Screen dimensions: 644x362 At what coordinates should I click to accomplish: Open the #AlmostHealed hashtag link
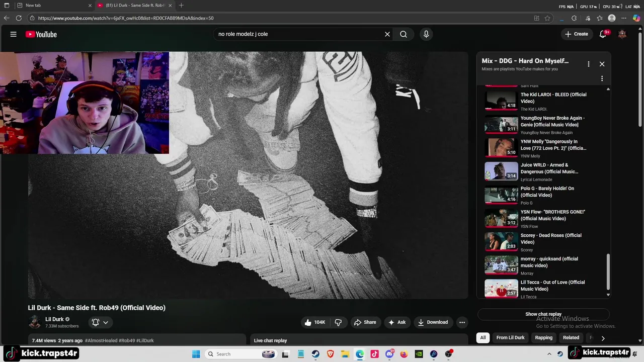point(101,341)
